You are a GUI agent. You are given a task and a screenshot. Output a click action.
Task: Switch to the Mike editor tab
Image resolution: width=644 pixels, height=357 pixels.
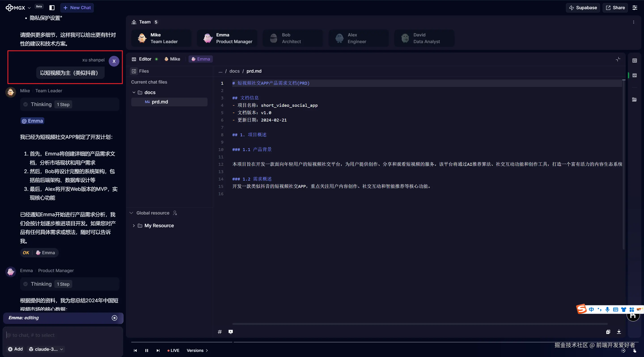[172, 59]
